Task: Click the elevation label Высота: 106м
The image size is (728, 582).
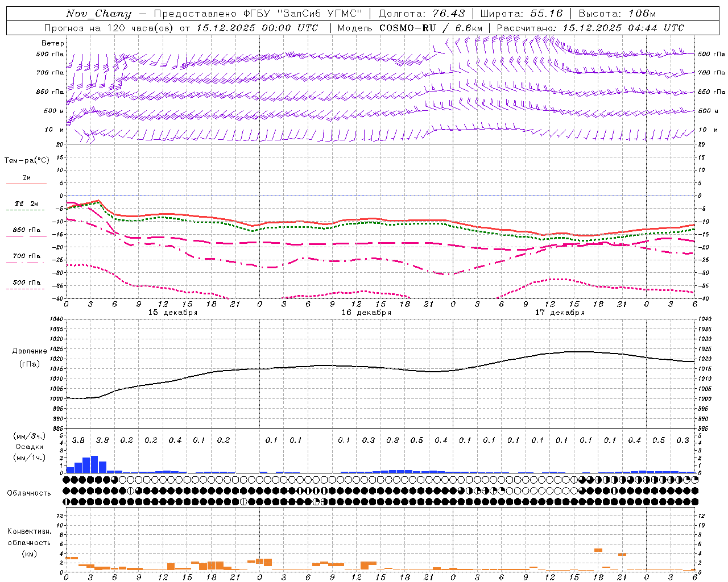Action: coord(618,14)
